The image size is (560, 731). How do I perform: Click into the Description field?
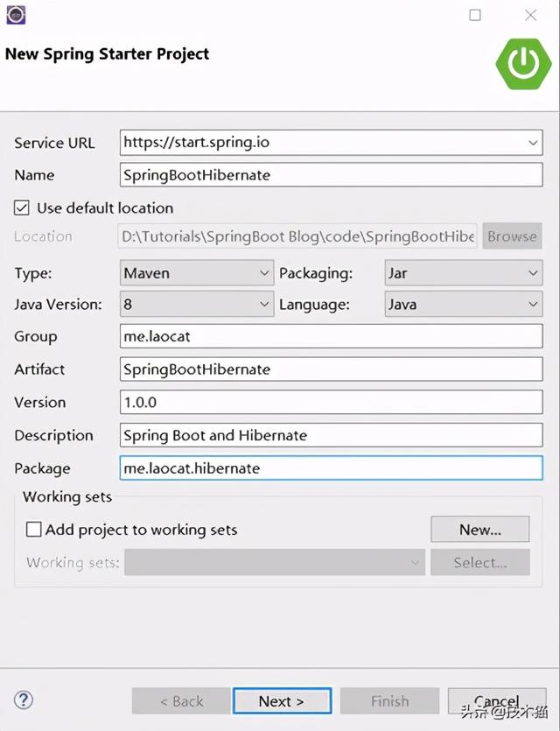click(x=332, y=435)
